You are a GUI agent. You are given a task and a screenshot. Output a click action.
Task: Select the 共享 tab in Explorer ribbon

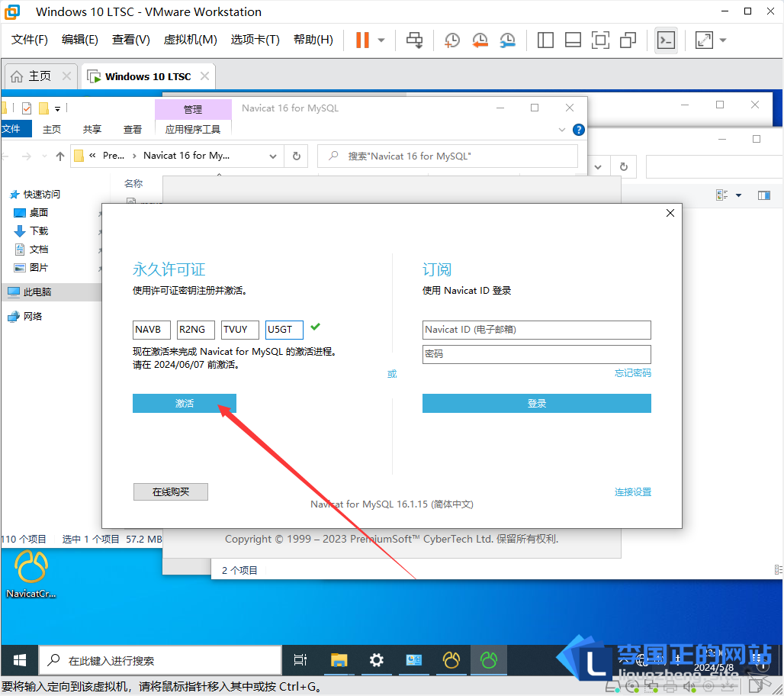92,129
